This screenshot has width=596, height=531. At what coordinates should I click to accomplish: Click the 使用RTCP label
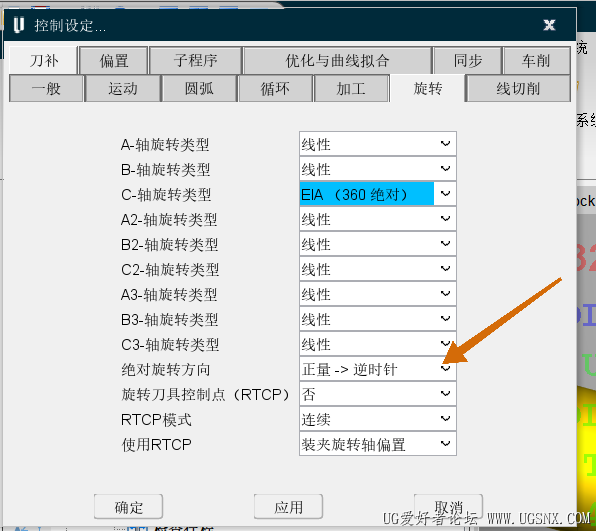[x=156, y=444]
